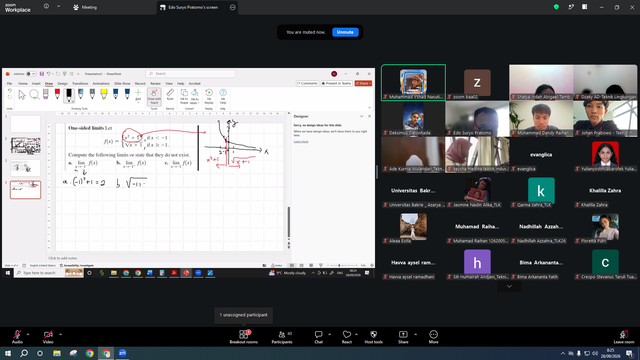Open Breakout rooms in Zoom toolbar
The height and width of the screenshot is (360, 640).
click(x=244, y=337)
